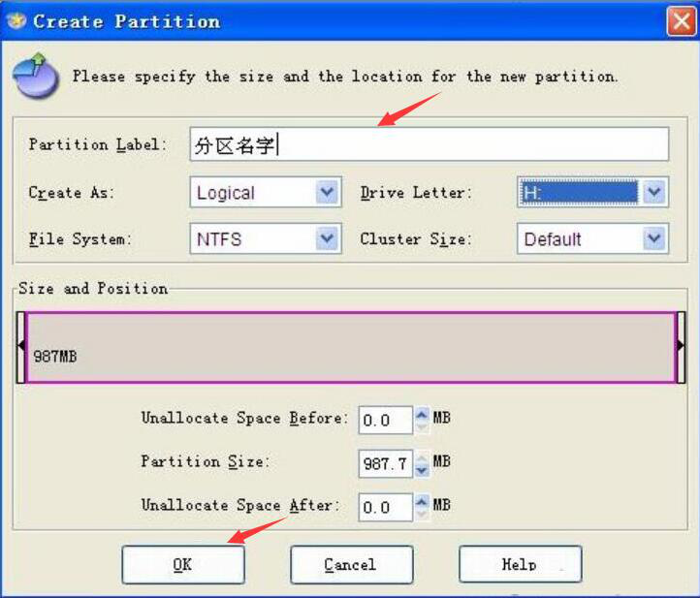This screenshot has width=700, height=598.
Task: Close the Create Partition dialog
Action: pos(681,21)
